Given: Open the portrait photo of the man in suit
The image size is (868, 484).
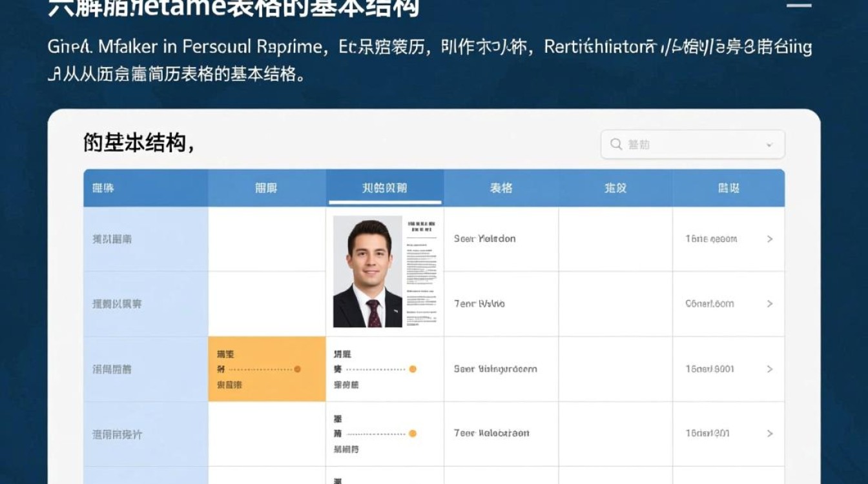Looking at the screenshot, I should tap(367, 272).
